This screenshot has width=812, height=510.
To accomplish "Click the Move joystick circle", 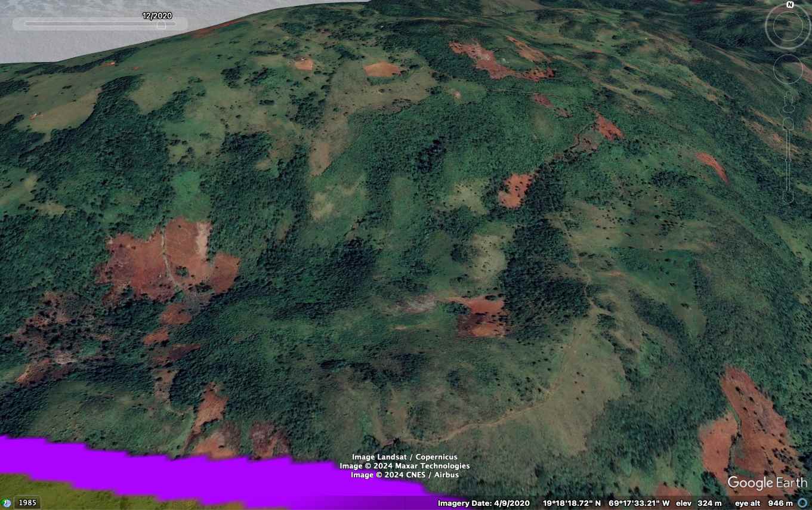I will coord(788,69).
